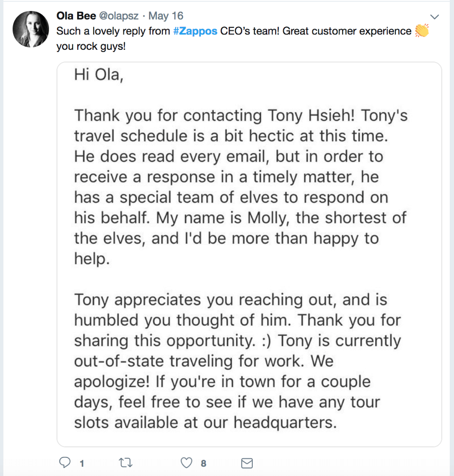Send tweet via direct message envelope icon
The image size is (454, 476).
(x=247, y=463)
